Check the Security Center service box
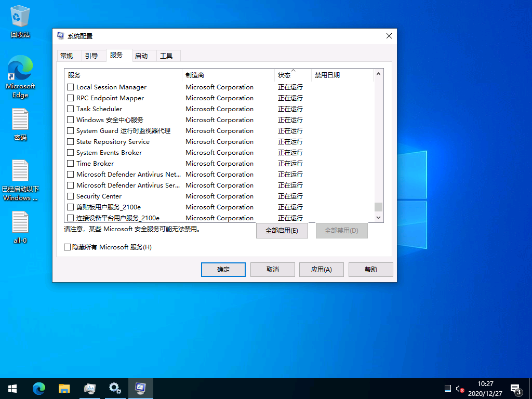Viewport: 532px width, 399px height. pos(70,196)
